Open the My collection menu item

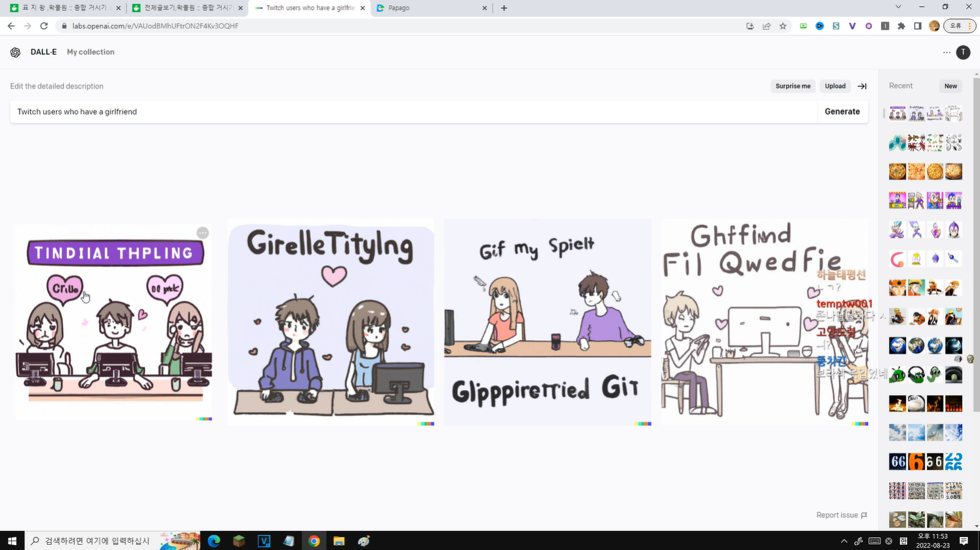(x=91, y=52)
